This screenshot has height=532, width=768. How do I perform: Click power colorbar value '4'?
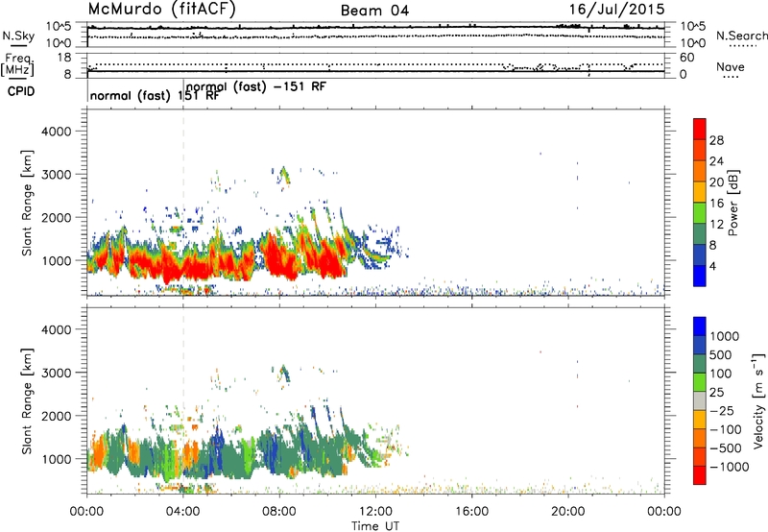(712, 267)
